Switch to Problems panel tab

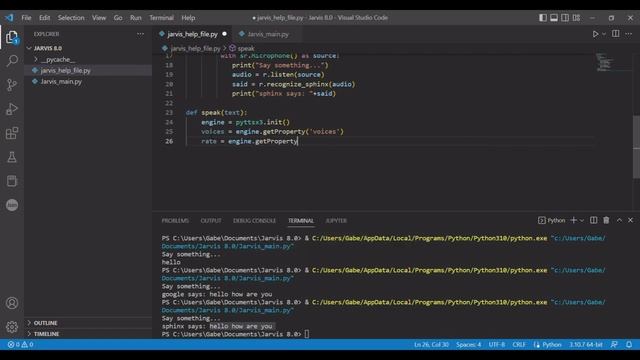click(x=175, y=220)
